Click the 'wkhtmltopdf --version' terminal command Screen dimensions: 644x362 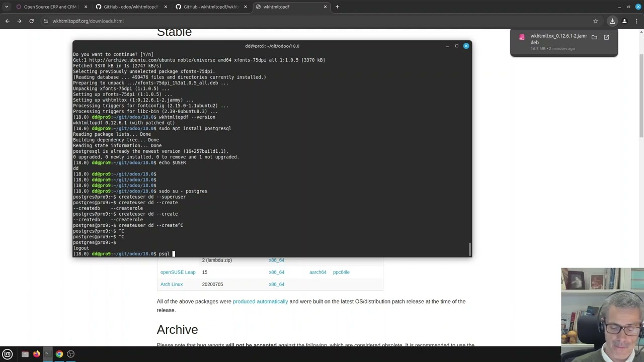(187, 117)
